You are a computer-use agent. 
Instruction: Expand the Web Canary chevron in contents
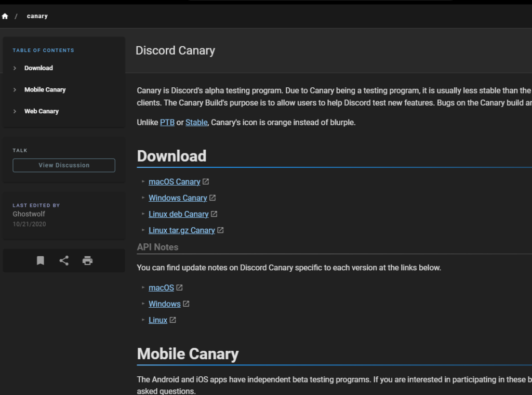[15, 111]
